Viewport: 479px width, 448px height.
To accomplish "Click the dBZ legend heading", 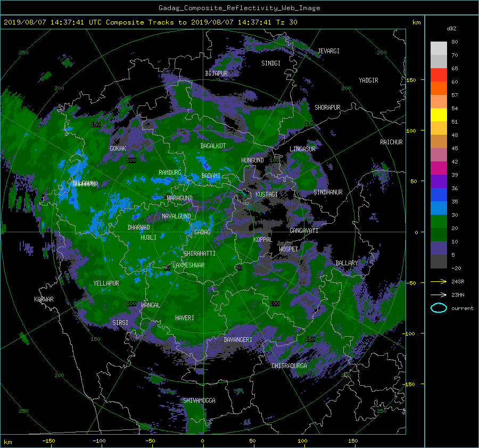I will [451, 29].
